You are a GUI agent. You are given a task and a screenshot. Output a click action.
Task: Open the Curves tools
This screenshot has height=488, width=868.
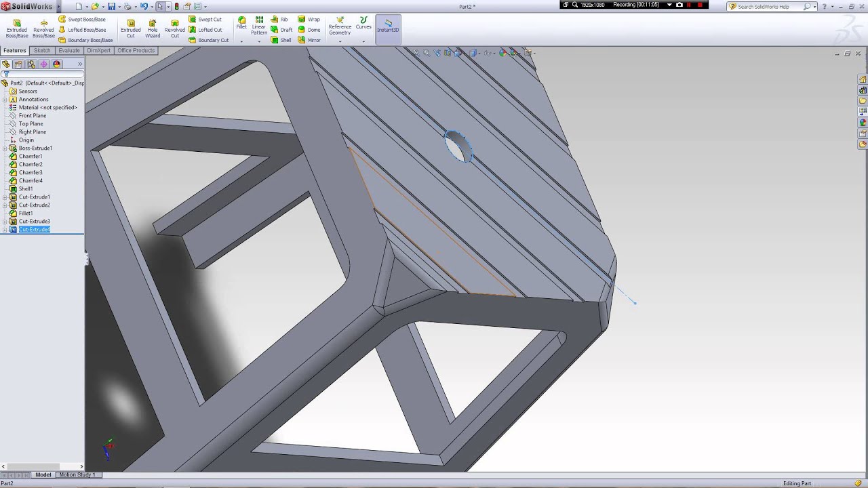(363, 23)
